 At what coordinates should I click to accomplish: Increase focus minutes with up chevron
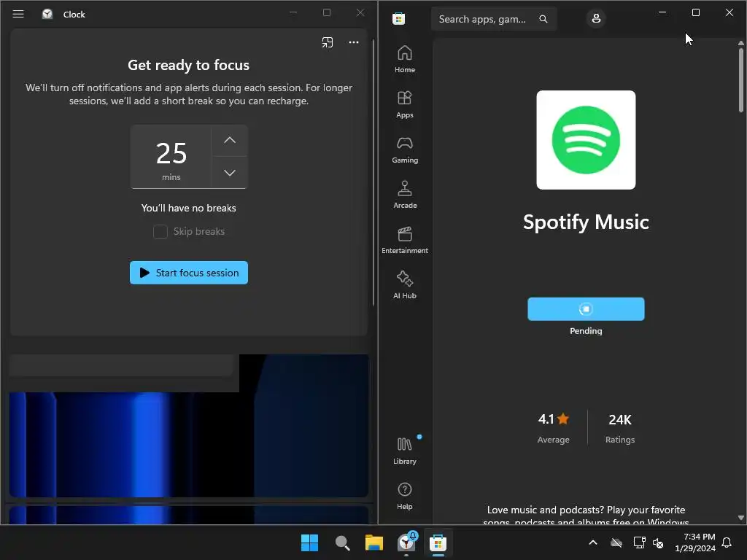point(230,140)
